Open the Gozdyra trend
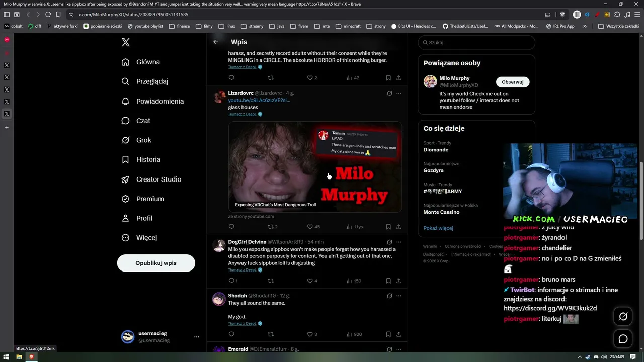 click(x=434, y=170)
